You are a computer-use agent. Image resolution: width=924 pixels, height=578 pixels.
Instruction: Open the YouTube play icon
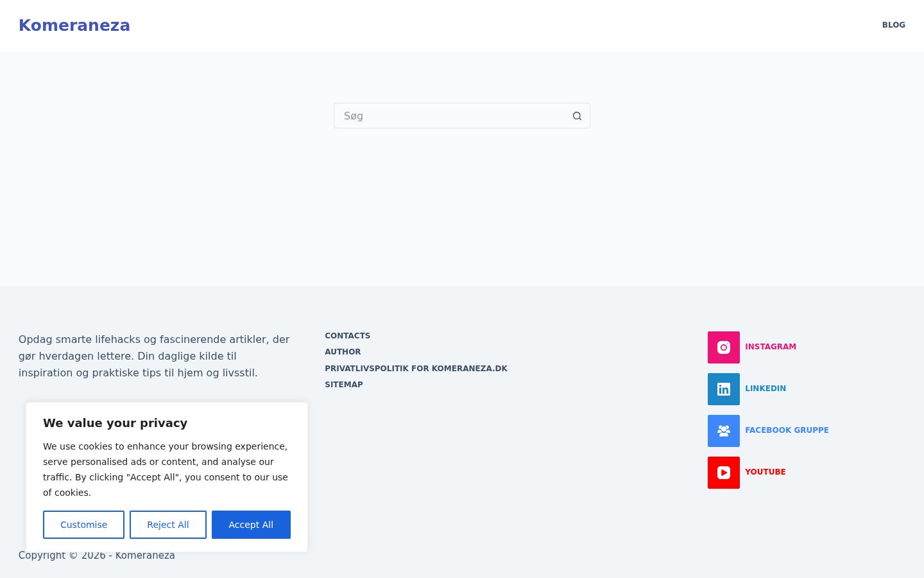(x=724, y=473)
